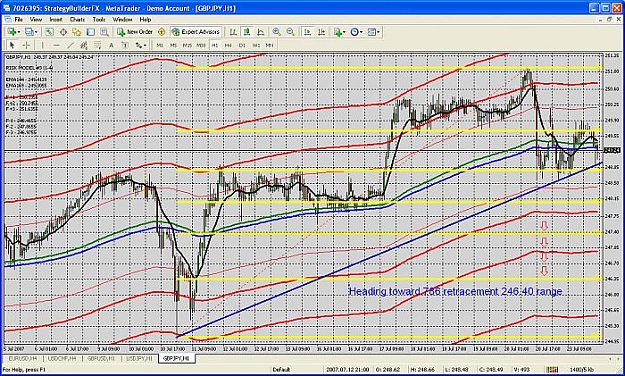
Task: Click the connection status bars icon
Action: (552, 370)
